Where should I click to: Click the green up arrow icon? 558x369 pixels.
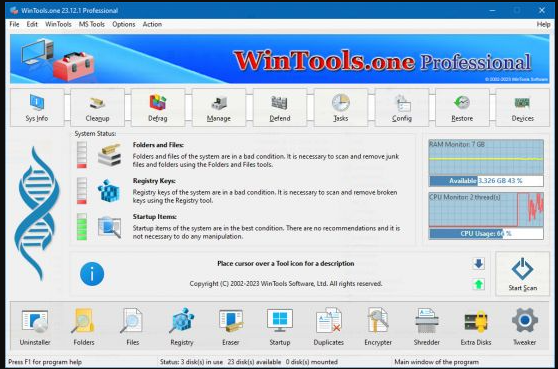click(479, 284)
